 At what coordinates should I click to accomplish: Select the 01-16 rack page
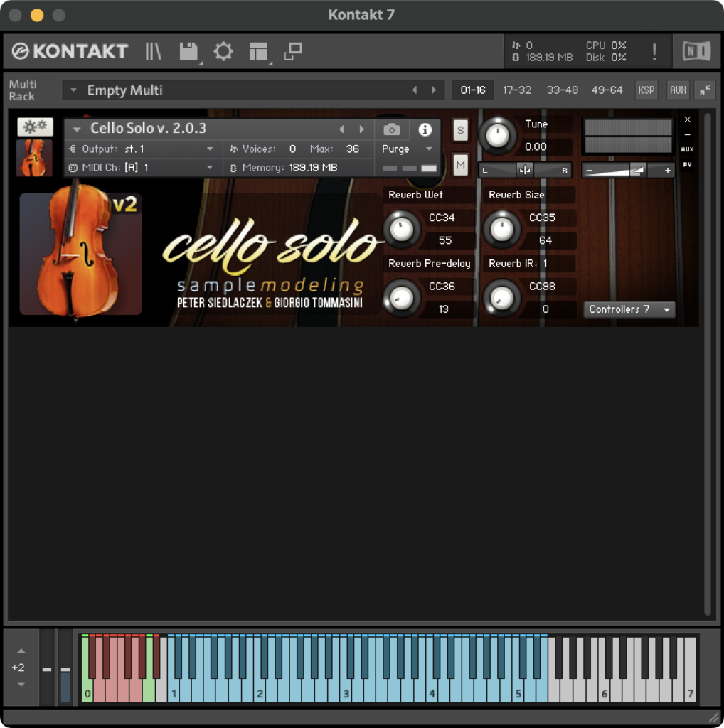click(473, 90)
